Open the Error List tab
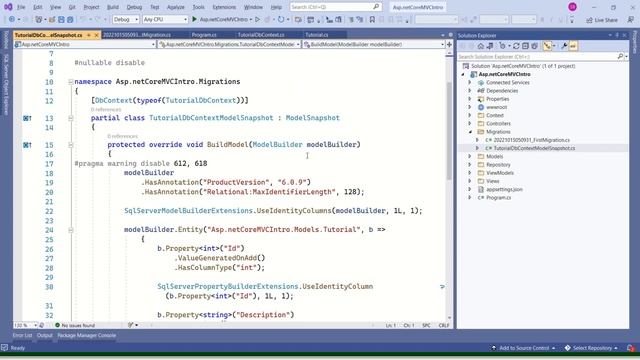 [22, 336]
